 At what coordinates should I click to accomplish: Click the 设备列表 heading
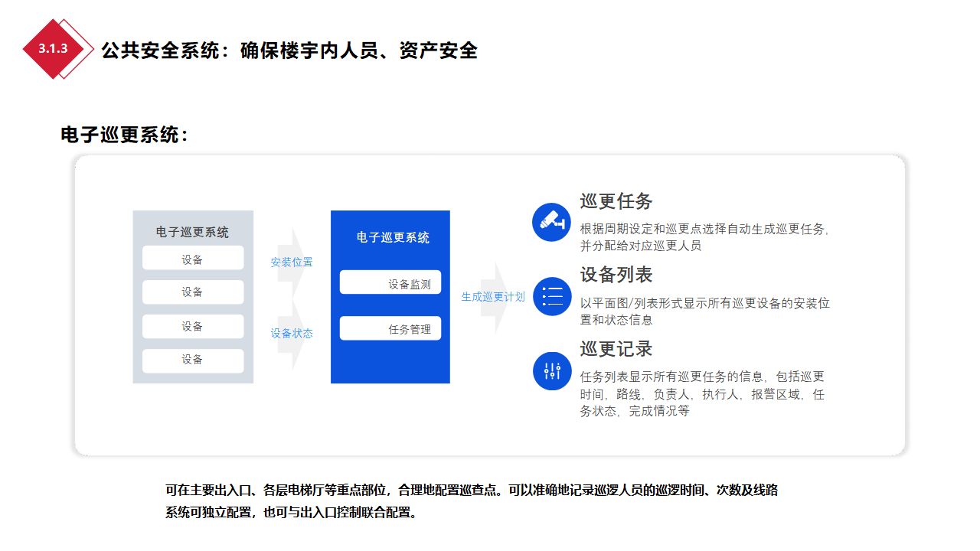(x=616, y=275)
